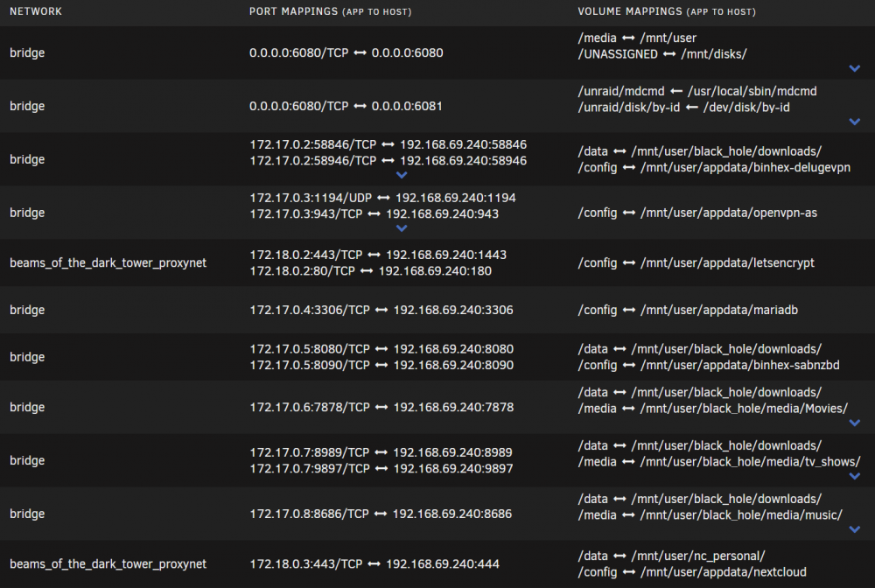This screenshot has height=588, width=875.
Task: Select port mapping 172.17.0.3:1194/UDP
Action: click(x=383, y=198)
